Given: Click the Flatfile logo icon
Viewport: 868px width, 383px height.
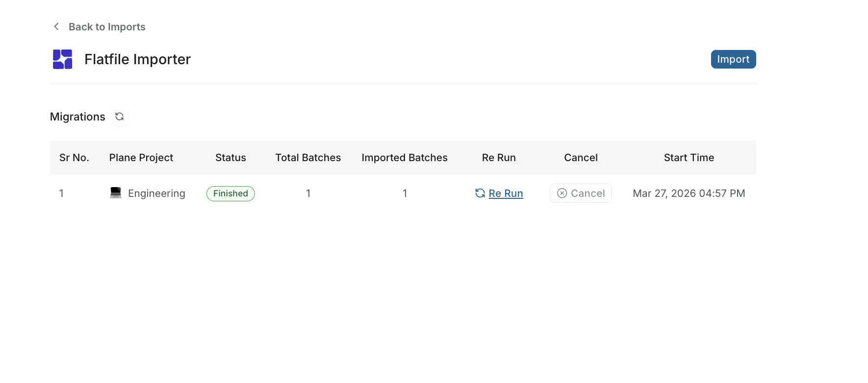Looking at the screenshot, I should (63, 59).
